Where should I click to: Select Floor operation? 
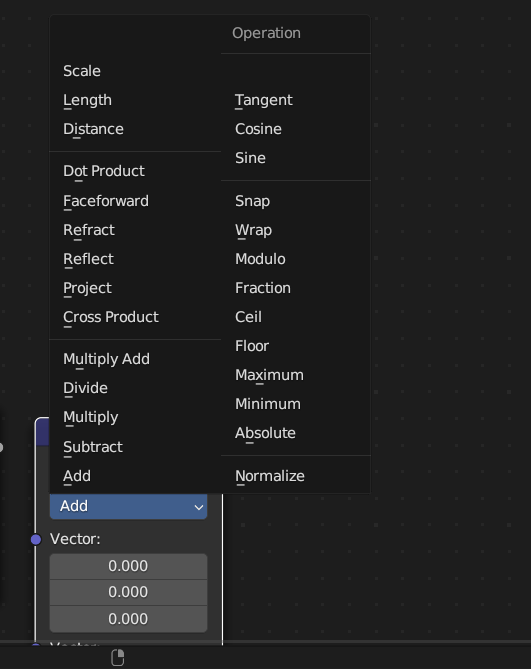point(296,346)
